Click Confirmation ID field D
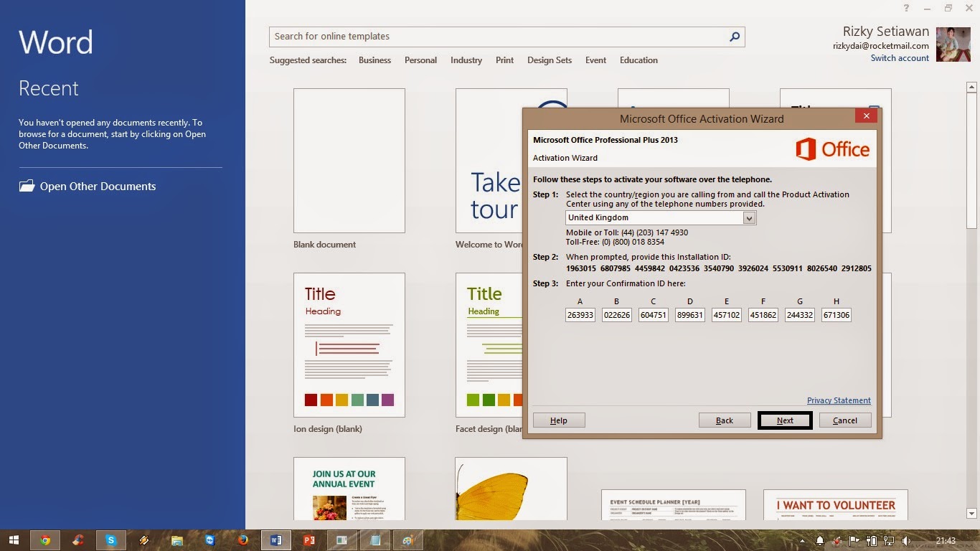The height and width of the screenshot is (551, 980). click(689, 315)
